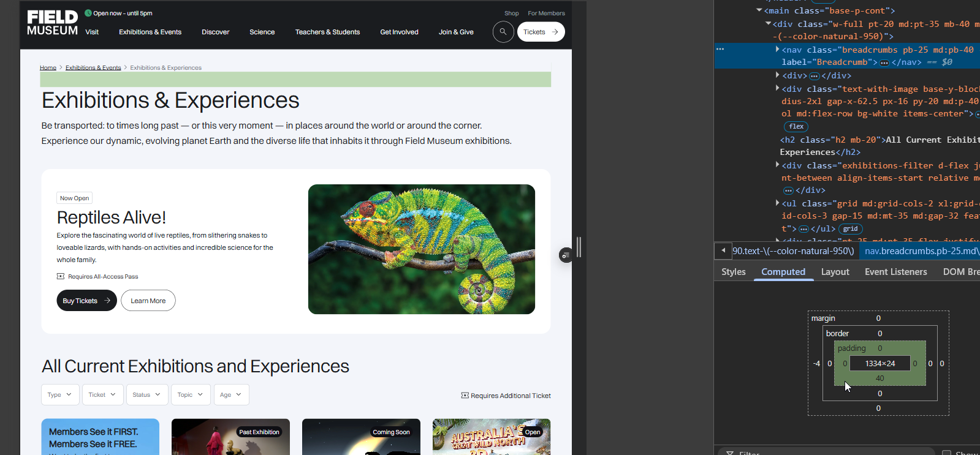Expand the exhibitions-filter div node
The width and height of the screenshot is (980, 455).
[778, 165]
